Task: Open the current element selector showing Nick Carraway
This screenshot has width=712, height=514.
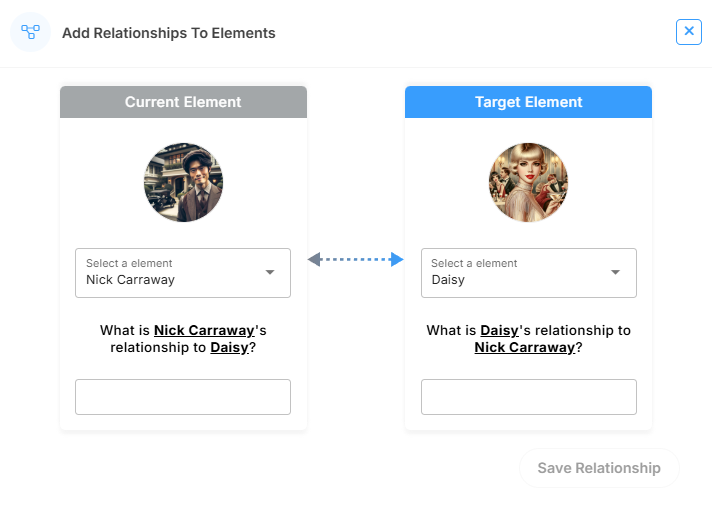Action: pyautogui.click(x=172, y=273)
